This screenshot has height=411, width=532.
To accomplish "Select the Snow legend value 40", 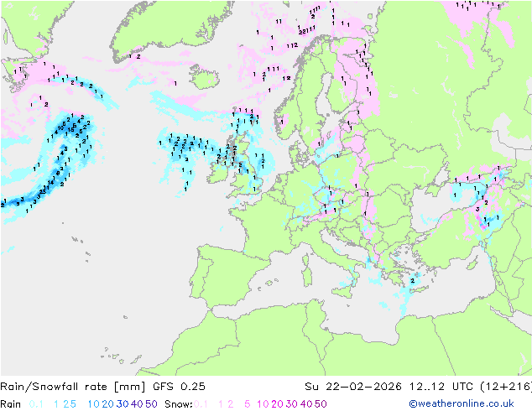I will coord(306,404).
